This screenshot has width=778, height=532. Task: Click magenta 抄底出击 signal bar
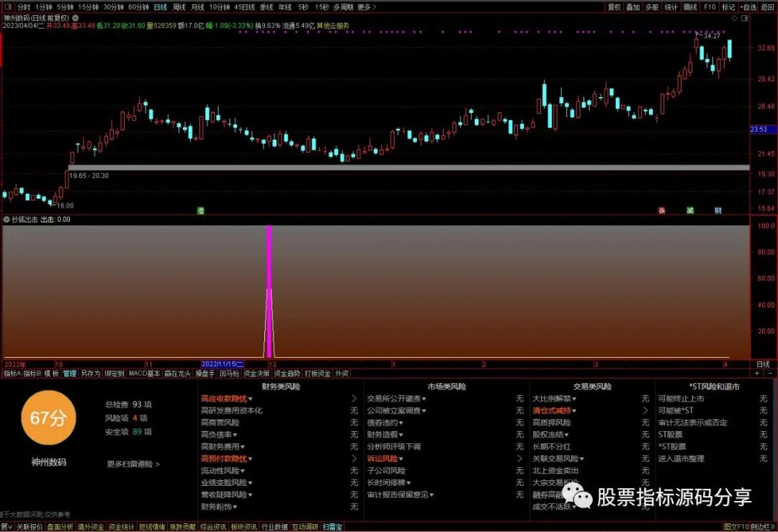tap(269, 292)
